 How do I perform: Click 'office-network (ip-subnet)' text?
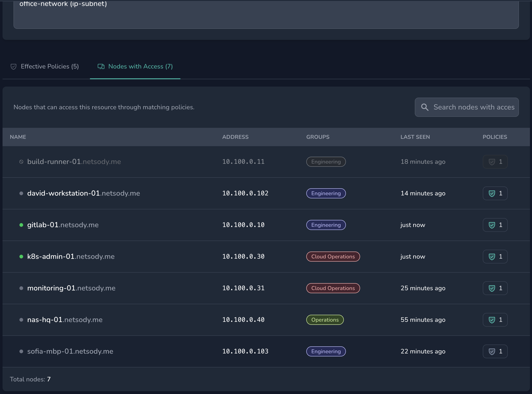pos(63,4)
